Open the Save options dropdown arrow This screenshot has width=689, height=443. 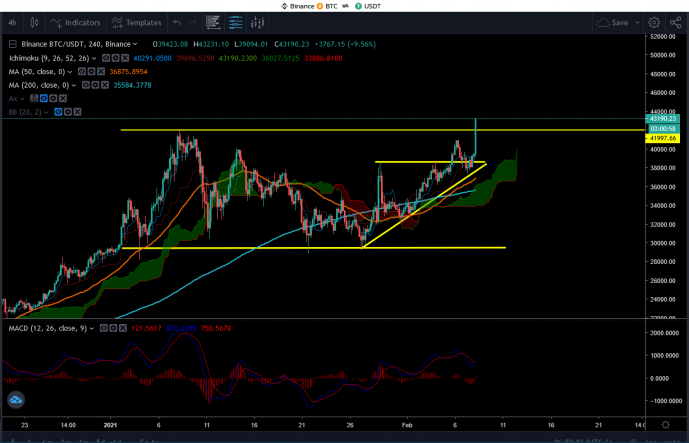637,22
